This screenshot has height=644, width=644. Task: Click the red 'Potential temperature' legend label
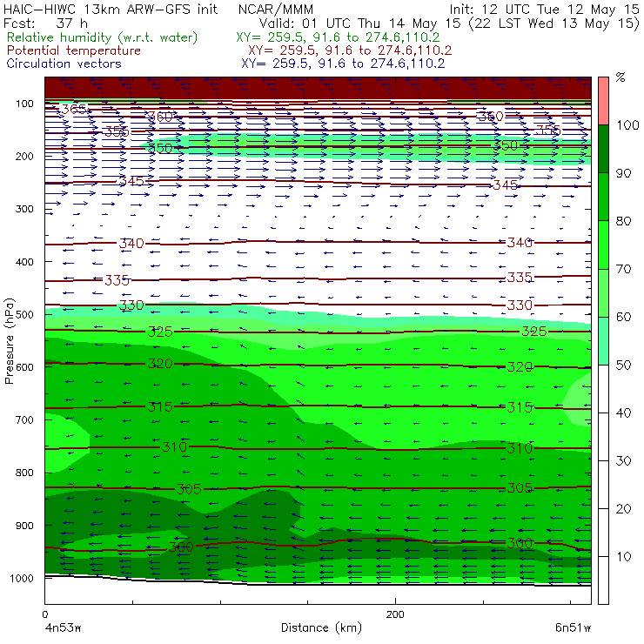[x=73, y=50]
